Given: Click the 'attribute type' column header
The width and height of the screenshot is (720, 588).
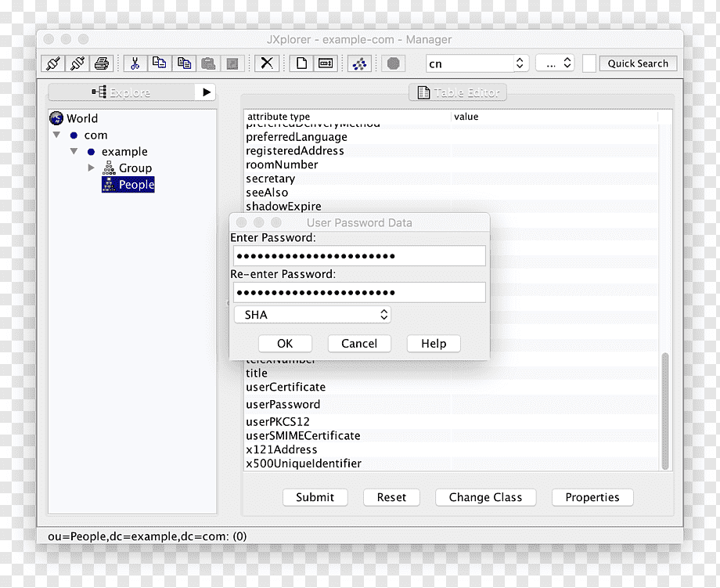Looking at the screenshot, I should click(x=347, y=117).
